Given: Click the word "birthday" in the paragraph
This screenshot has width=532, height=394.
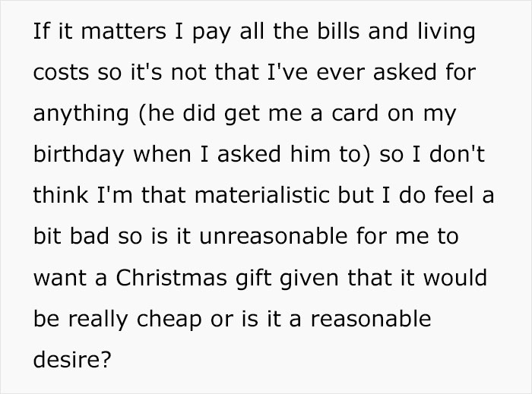Looking at the screenshot, I should (79, 155).
